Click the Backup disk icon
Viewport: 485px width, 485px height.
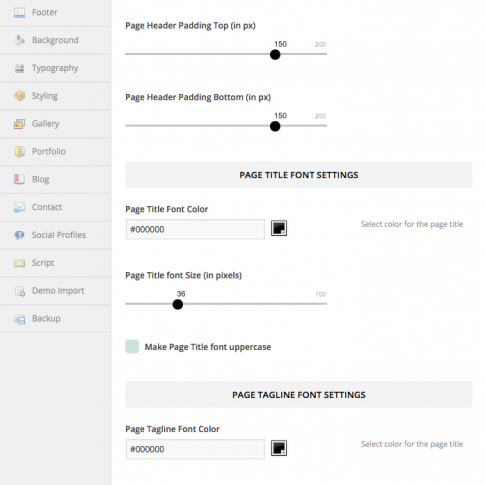tap(19, 319)
